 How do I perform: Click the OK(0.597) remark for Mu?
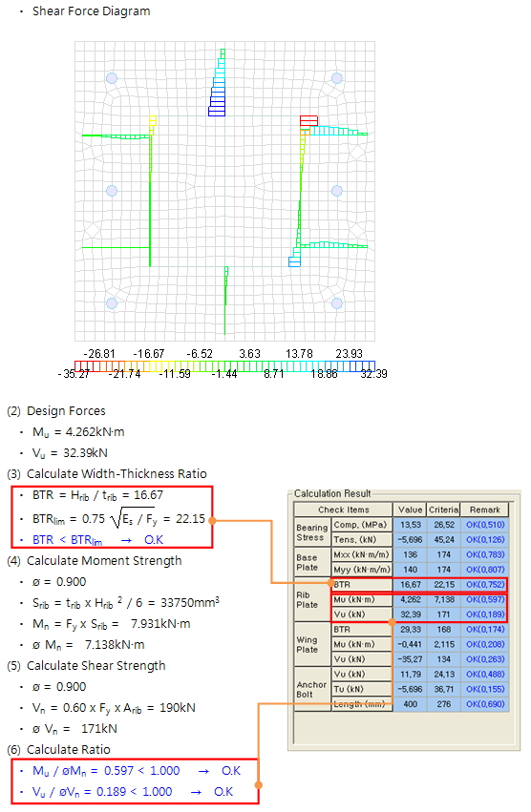pyautogui.click(x=485, y=599)
